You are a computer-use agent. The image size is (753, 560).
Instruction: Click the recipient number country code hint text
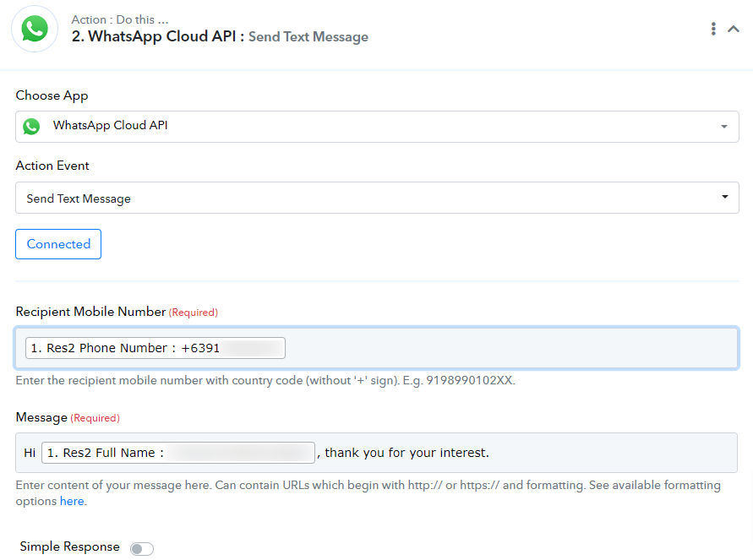click(265, 381)
